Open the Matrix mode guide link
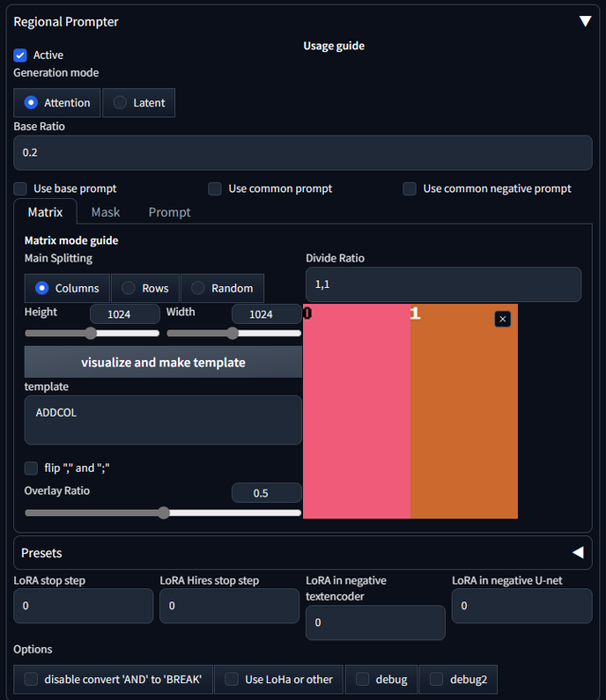Viewport: 606px width, 700px height. click(71, 241)
